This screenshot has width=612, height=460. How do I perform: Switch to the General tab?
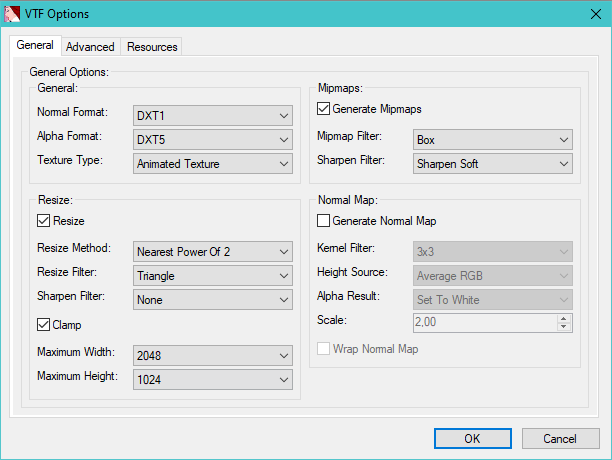point(35,45)
